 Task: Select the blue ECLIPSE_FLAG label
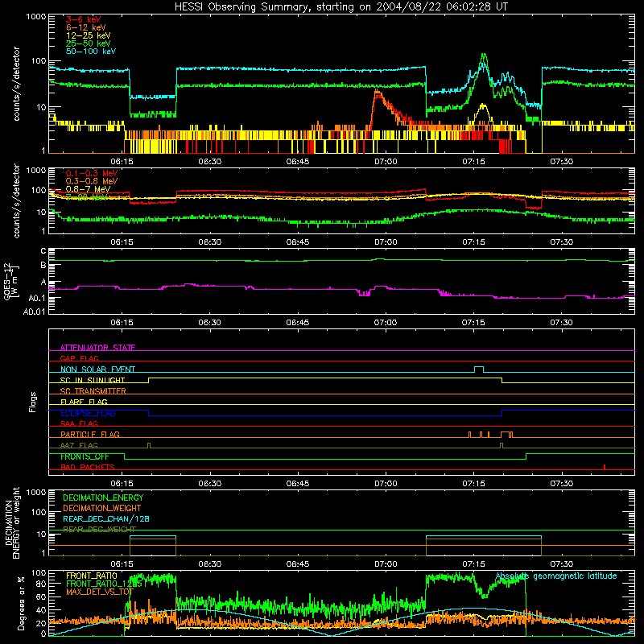tap(88, 413)
